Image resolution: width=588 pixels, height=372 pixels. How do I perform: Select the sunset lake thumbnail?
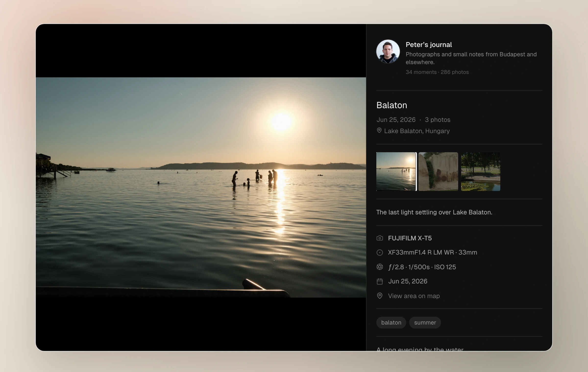click(x=396, y=172)
